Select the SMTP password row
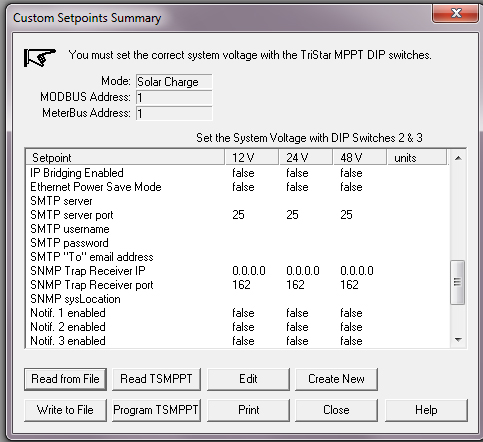483x442 pixels. tap(237, 243)
